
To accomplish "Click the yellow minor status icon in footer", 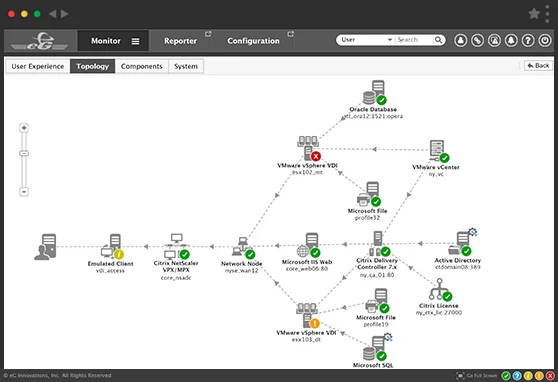I will point(528,376).
